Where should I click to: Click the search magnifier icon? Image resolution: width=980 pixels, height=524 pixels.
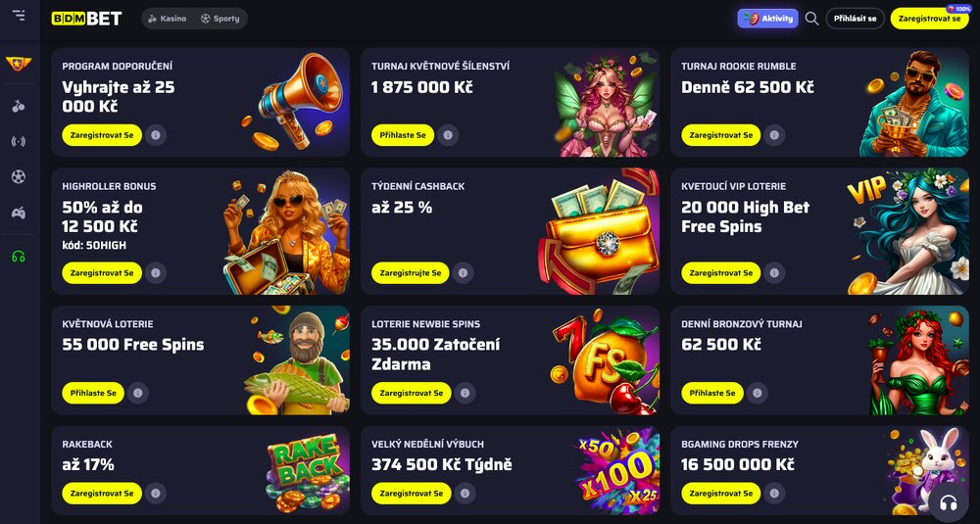pyautogui.click(x=811, y=19)
